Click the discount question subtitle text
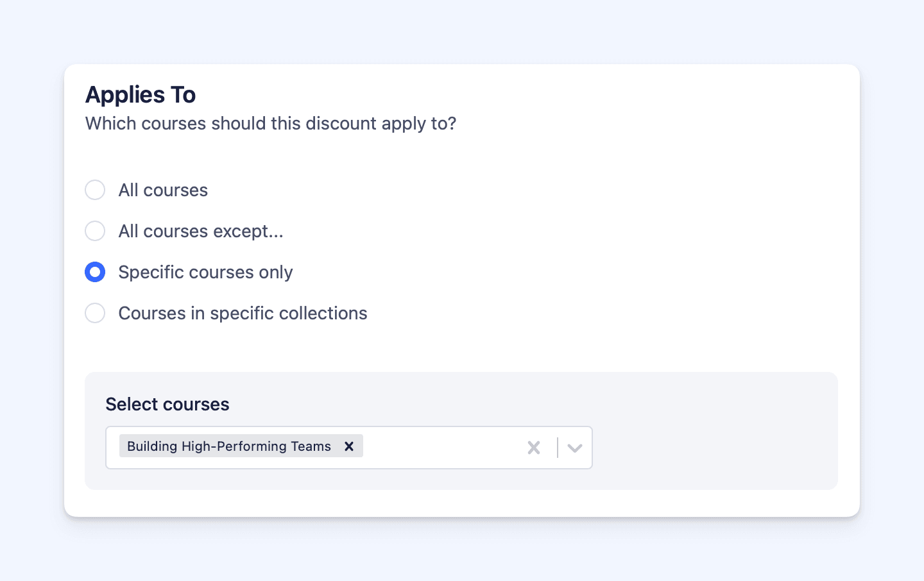Image resolution: width=924 pixels, height=581 pixels. coord(270,123)
